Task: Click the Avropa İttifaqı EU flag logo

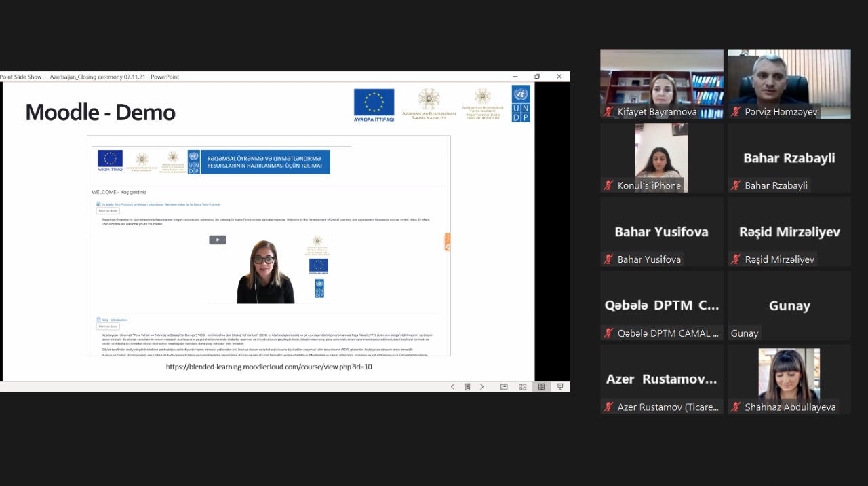Action: (x=374, y=105)
